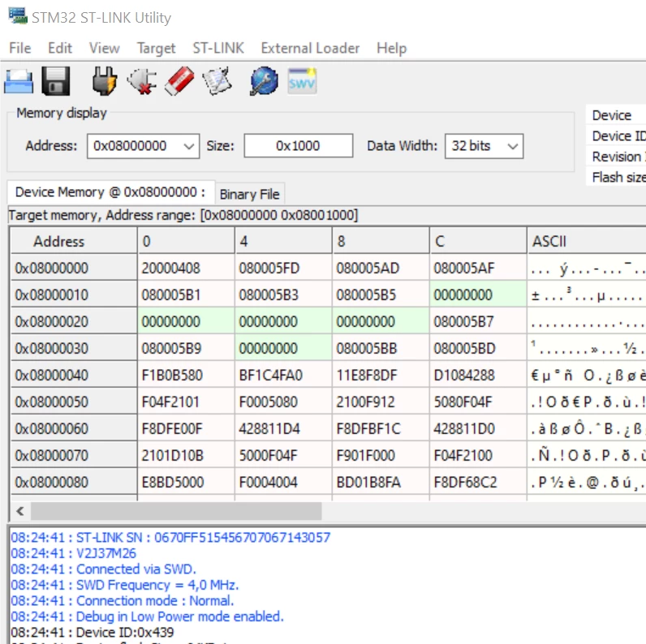Select memory cell 2101D10B
This screenshot has width=646, height=644.
(186, 455)
